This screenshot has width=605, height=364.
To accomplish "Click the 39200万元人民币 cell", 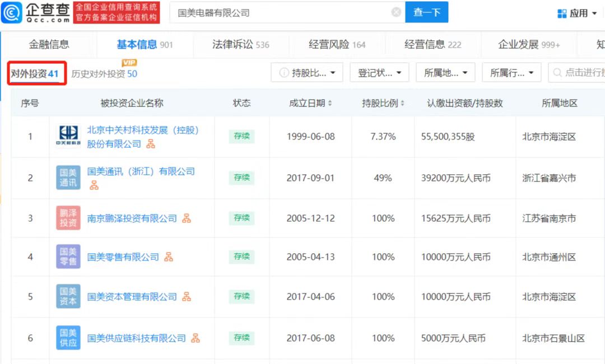I will click(x=455, y=178).
